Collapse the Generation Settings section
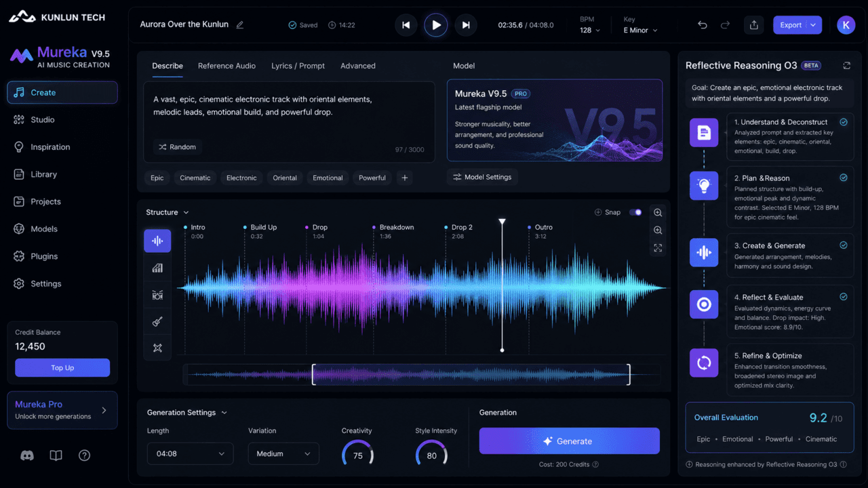The image size is (868, 488). tap(187, 412)
